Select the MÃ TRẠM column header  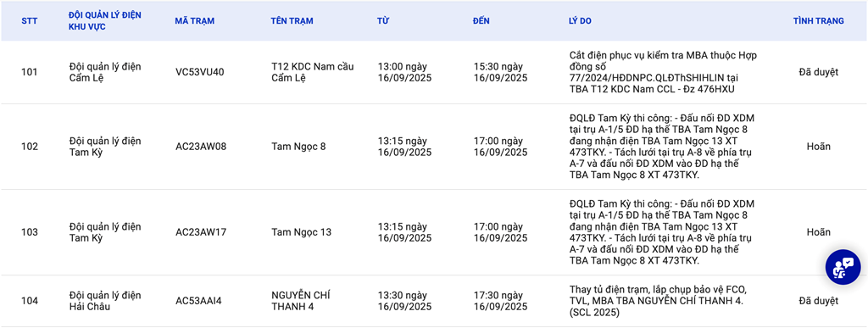point(195,21)
